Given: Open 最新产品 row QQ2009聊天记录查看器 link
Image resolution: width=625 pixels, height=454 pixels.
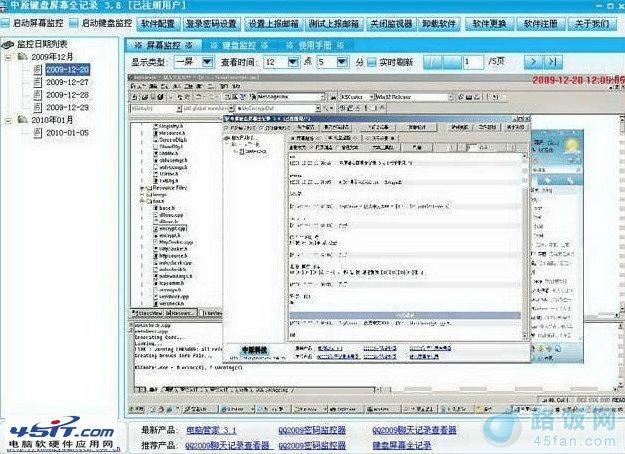Looking at the screenshot, I should tap(414, 430).
